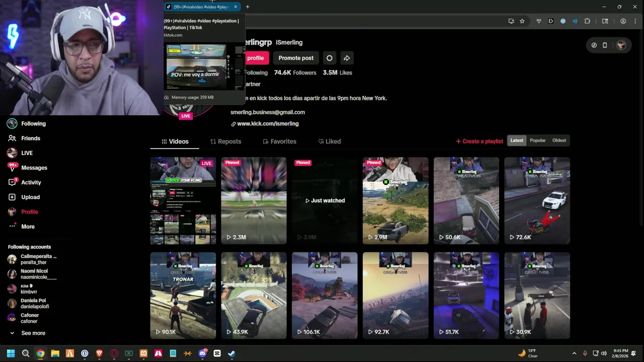
Task: Sort videos by Latest
Action: coord(517,140)
